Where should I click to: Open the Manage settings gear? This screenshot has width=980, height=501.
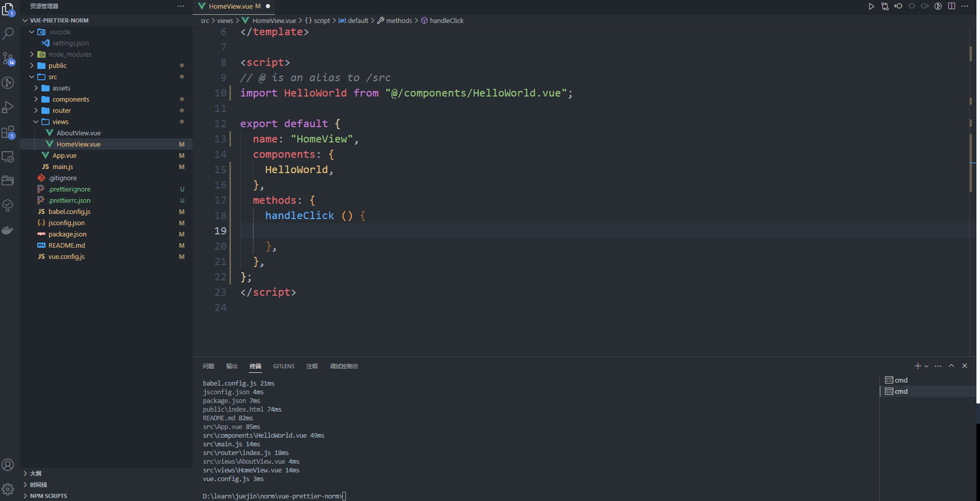point(8,488)
